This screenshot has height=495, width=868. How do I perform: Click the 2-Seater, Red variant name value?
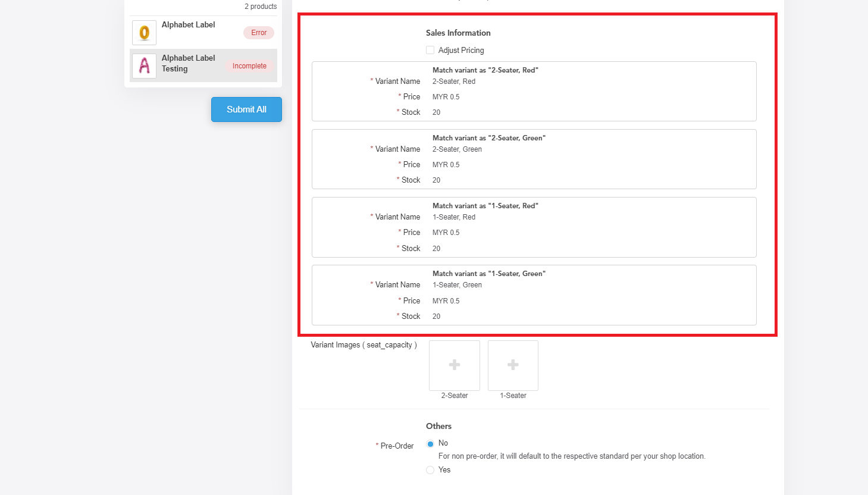454,82
